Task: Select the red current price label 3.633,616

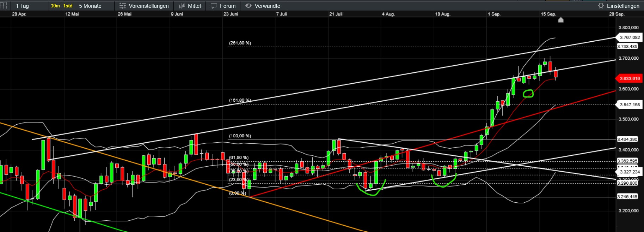Action: [629, 78]
